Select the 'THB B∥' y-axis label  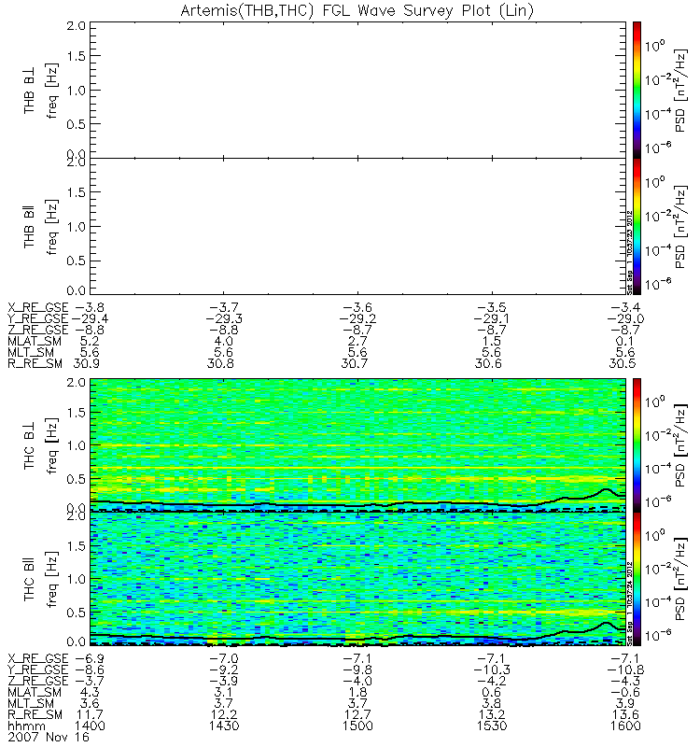29,227
